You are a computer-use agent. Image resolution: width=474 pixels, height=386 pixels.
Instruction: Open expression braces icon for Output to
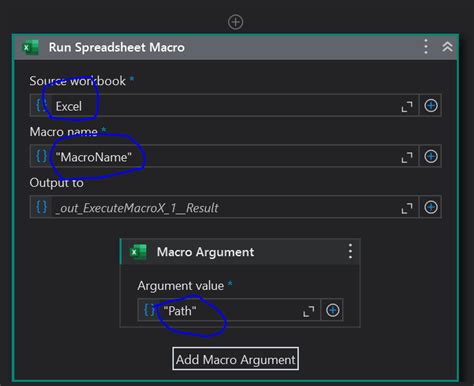tap(41, 207)
